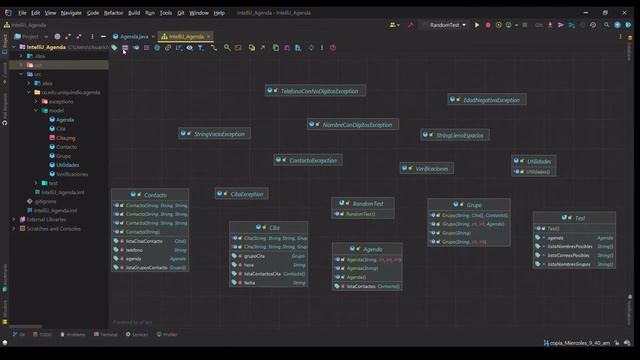Screen dimensions: 640x360
Task: Click the Run with Coverage icon beside debug
Action: coord(498,25)
